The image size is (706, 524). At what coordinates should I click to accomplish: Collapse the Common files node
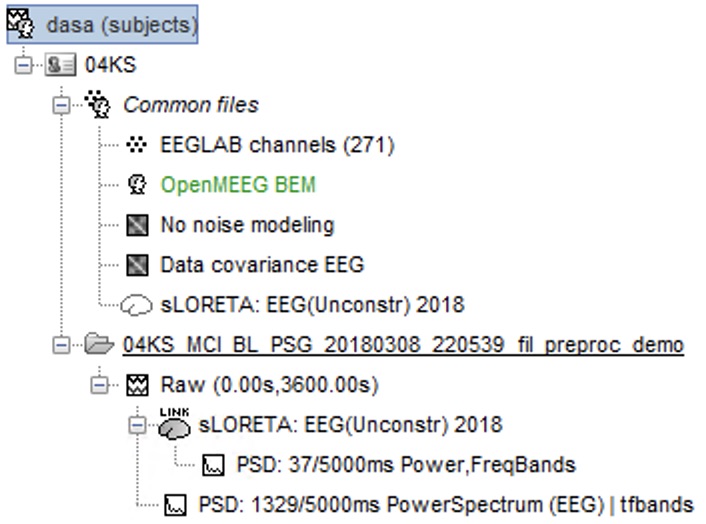[61, 105]
